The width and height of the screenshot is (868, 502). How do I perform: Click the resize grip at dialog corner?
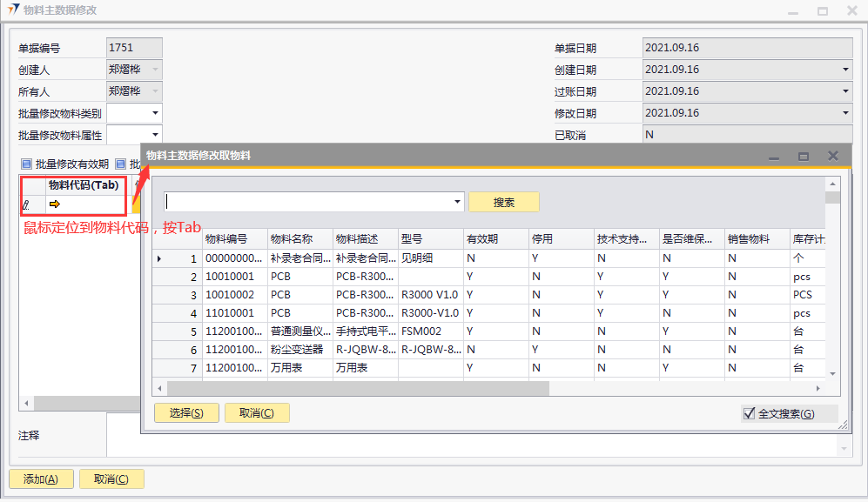tap(842, 425)
